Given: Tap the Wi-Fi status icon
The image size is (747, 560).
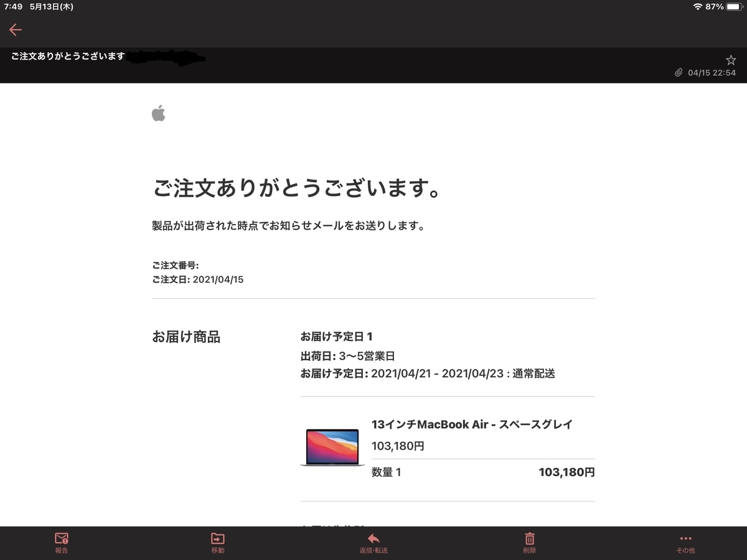Looking at the screenshot, I should (698, 6).
